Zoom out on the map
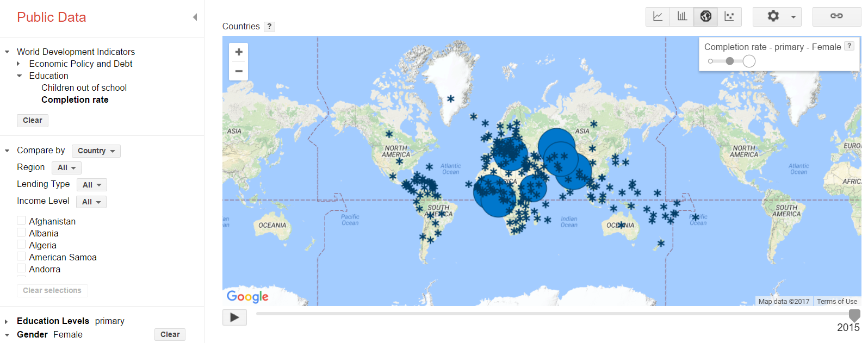The image size is (868, 343). click(x=239, y=71)
